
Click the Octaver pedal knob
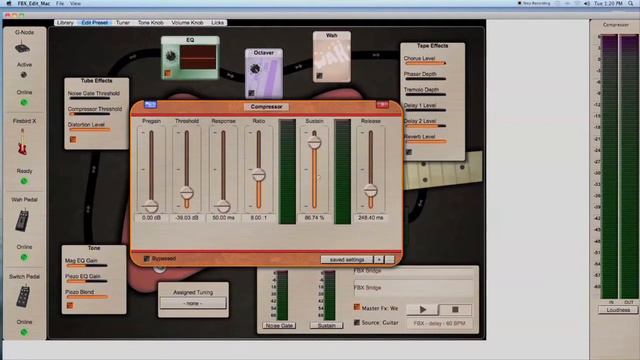tap(255, 69)
